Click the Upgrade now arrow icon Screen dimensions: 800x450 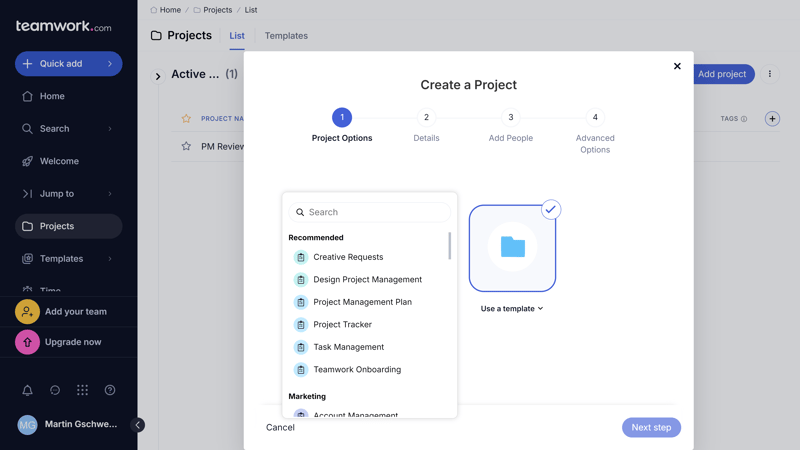28,342
